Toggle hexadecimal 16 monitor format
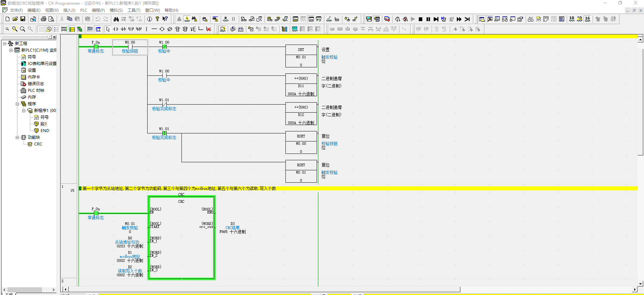The height and width of the screenshot is (295, 644). tap(587, 19)
